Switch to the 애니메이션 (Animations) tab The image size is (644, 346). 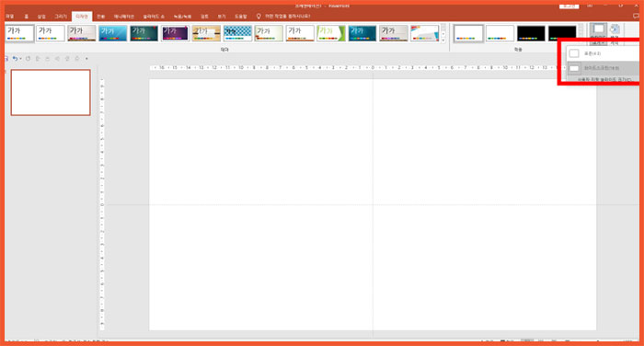[x=124, y=17]
